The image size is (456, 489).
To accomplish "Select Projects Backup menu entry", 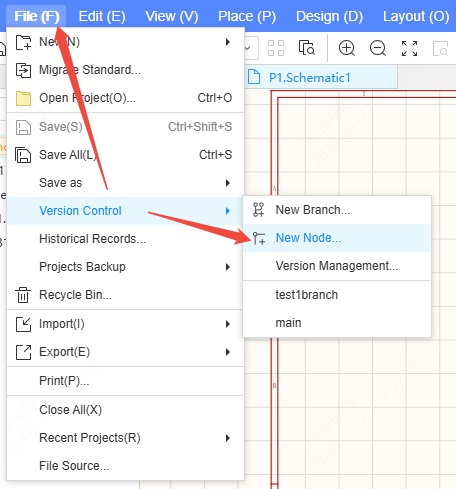I will (125, 267).
